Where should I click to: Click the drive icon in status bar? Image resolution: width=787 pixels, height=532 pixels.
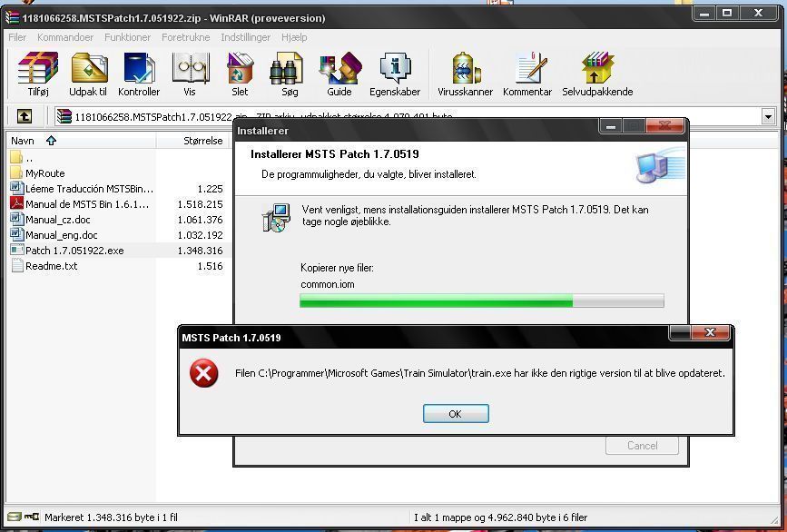click(15, 517)
